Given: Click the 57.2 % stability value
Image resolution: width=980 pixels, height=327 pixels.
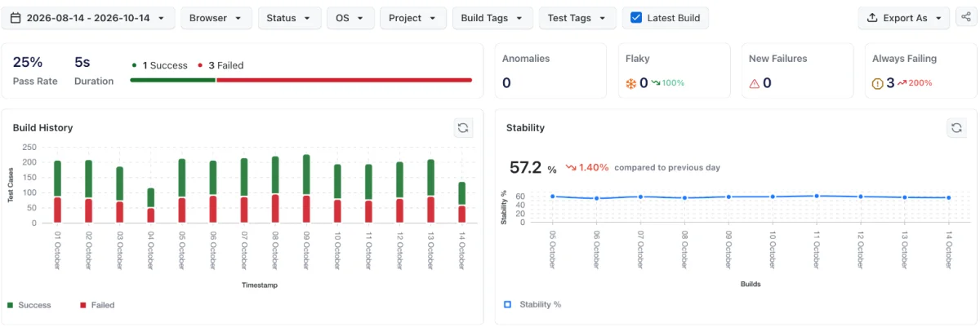Looking at the screenshot, I should tap(533, 167).
